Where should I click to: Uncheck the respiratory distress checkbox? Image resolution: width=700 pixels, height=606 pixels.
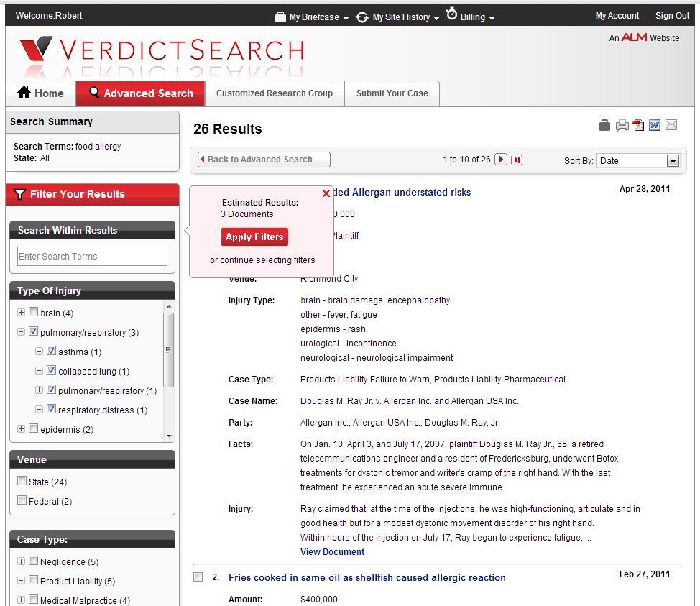pos(51,409)
